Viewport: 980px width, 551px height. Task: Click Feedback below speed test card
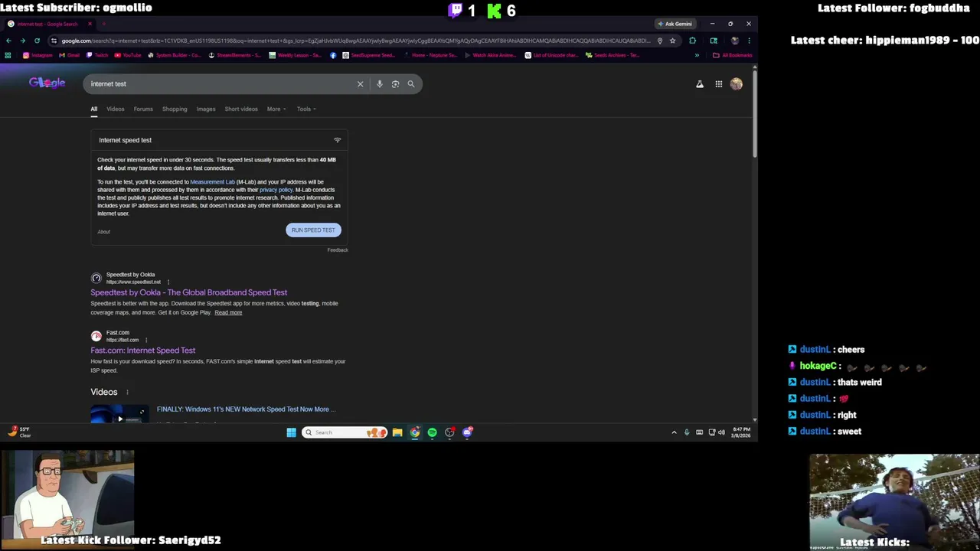point(338,250)
